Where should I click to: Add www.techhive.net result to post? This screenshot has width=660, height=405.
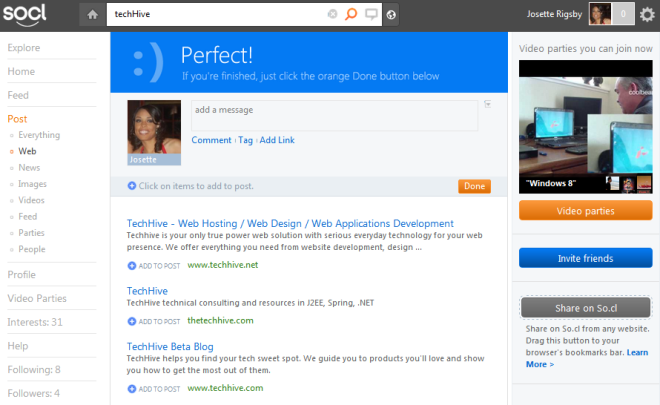pos(154,266)
